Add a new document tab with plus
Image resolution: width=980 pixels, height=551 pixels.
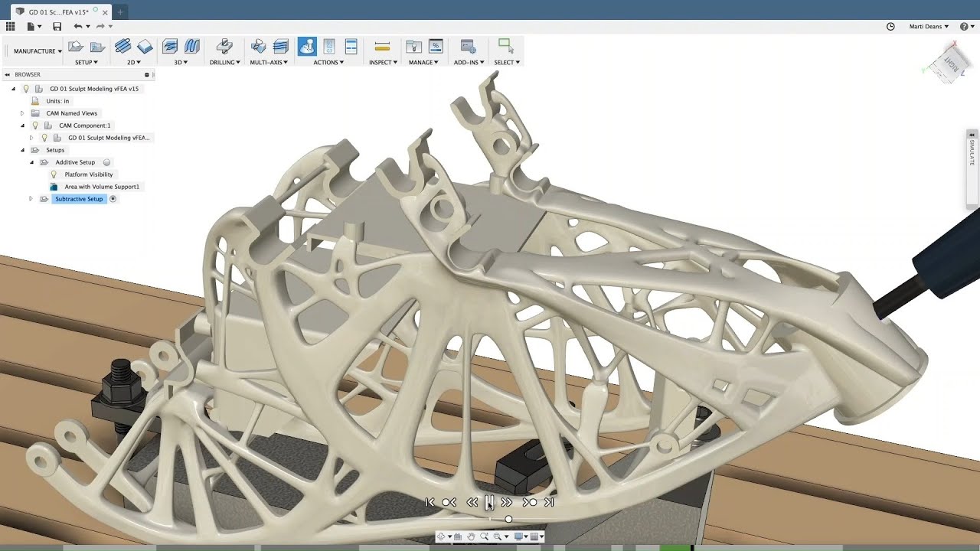click(120, 12)
